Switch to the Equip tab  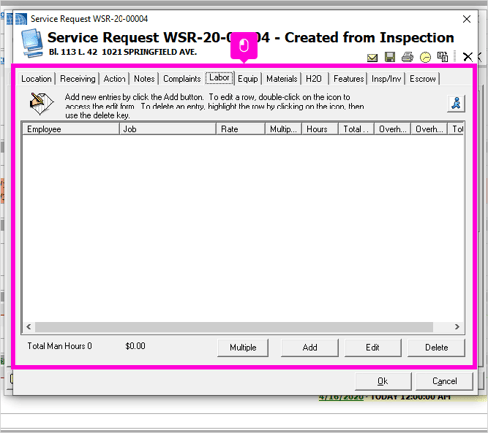coord(248,79)
